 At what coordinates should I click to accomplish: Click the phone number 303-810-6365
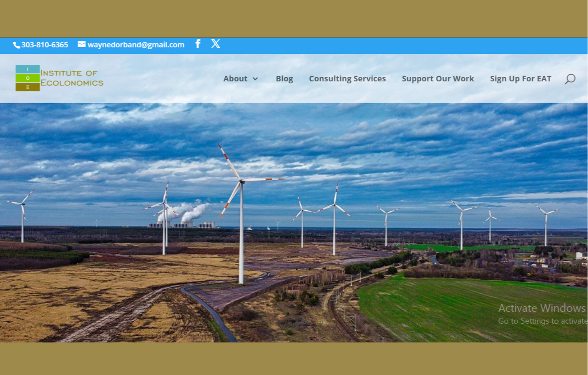[x=44, y=45]
